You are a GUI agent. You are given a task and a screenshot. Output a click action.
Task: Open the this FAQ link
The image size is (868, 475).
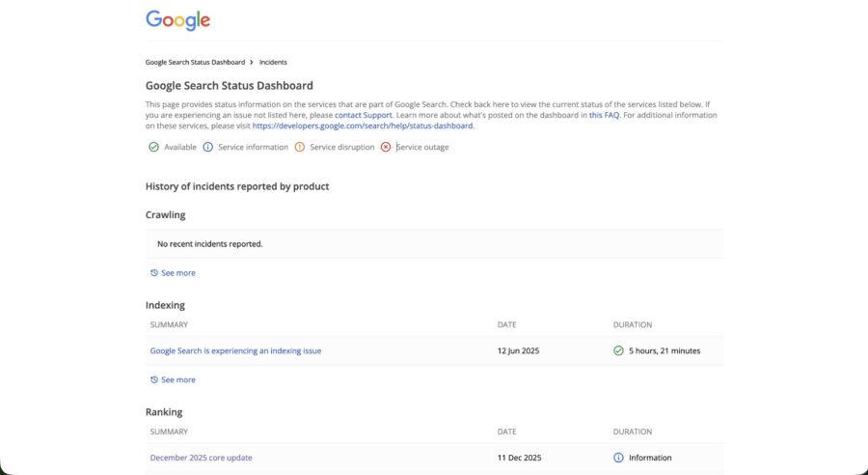[604, 115]
